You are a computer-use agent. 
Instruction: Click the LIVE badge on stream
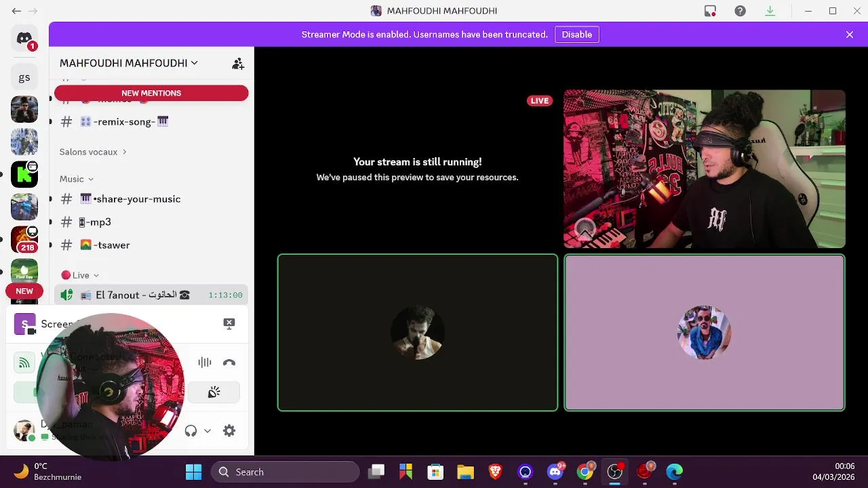[540, 101]
